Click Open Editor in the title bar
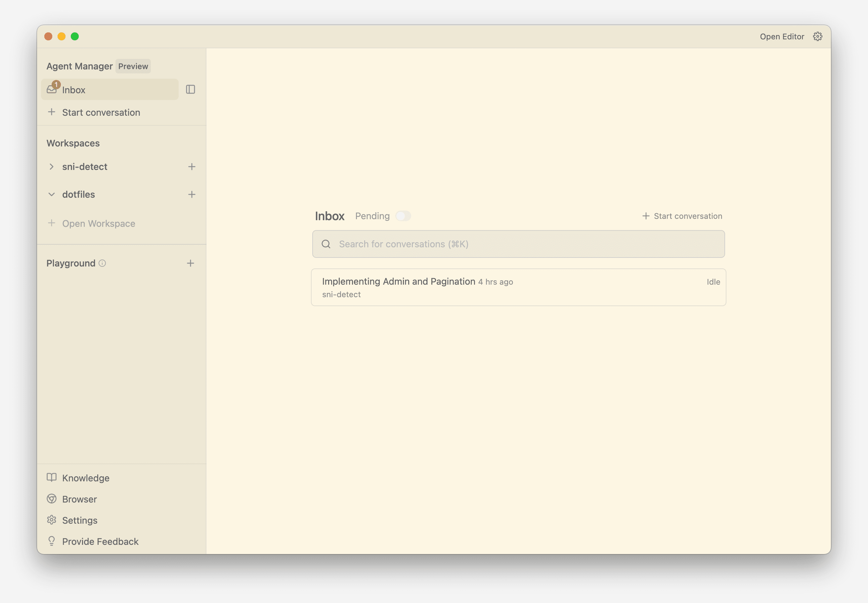This screenshot has height=603, width=868. pyautogui.click(x=782, y=36)
